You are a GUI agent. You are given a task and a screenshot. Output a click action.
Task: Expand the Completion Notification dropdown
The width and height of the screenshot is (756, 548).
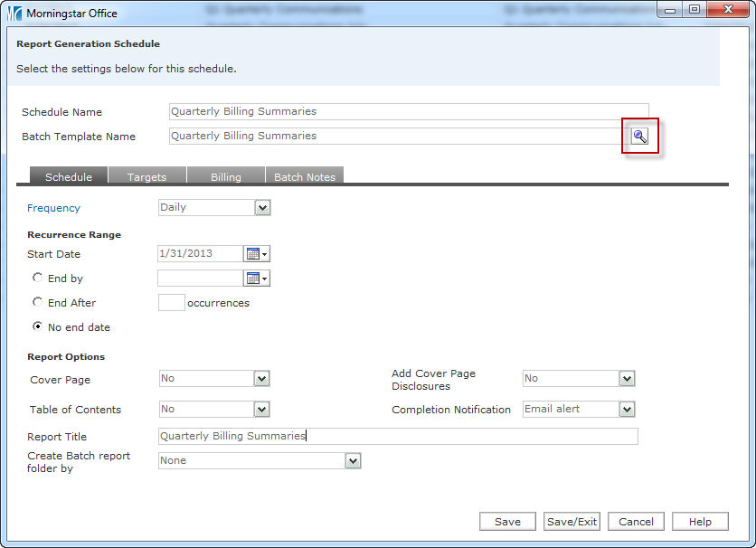(627, 410)
